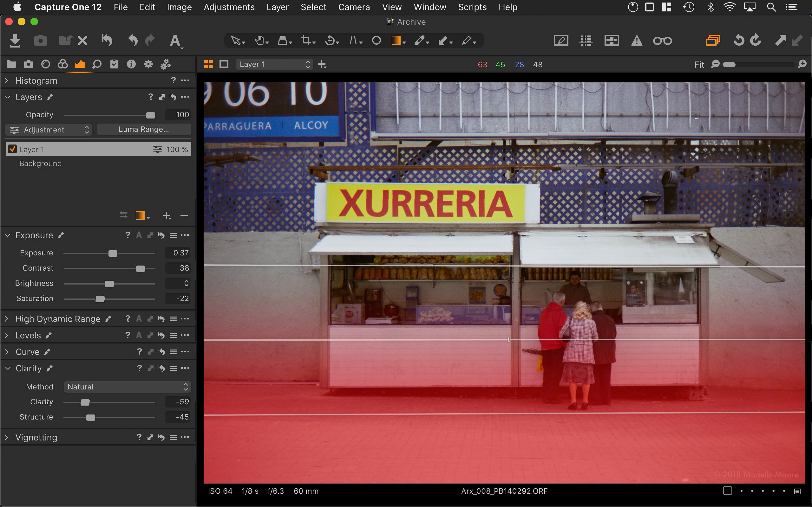Image resolution: width=812 pixels, height=507 pixels.
Task: Open the Layer 1 selector dropdown
Action: click(x=274, y=64)
